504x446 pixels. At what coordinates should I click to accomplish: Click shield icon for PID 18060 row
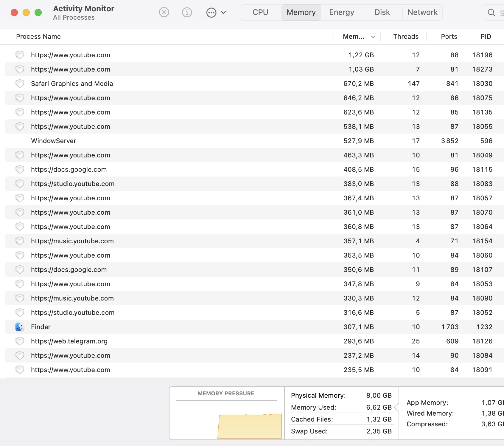[20, 255]
